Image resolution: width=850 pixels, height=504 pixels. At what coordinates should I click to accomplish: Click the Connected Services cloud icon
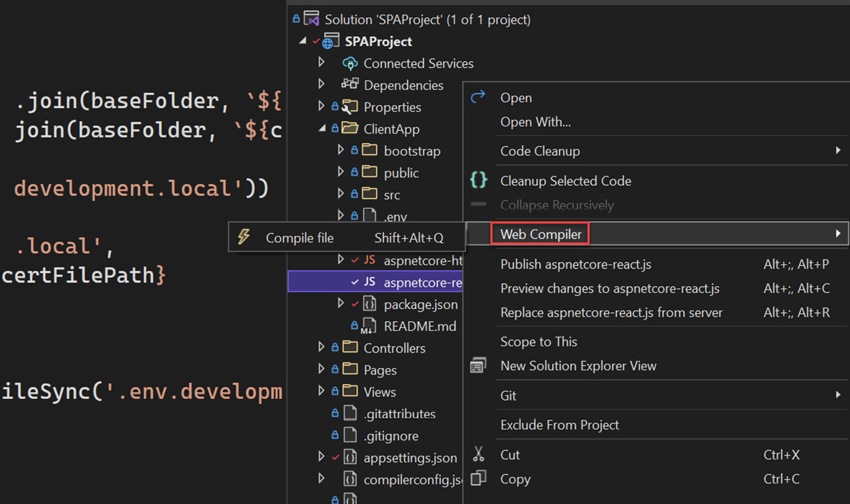tap(350, 64)
